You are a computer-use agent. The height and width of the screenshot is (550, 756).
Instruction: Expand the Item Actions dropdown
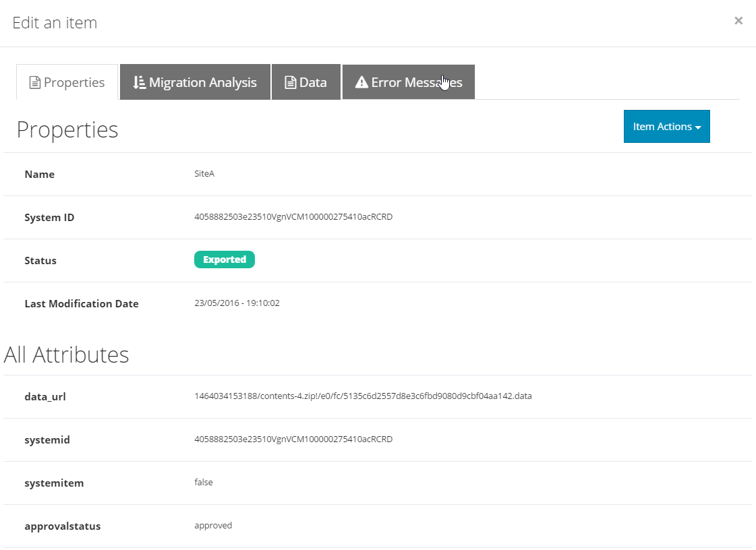coord(666,126)
